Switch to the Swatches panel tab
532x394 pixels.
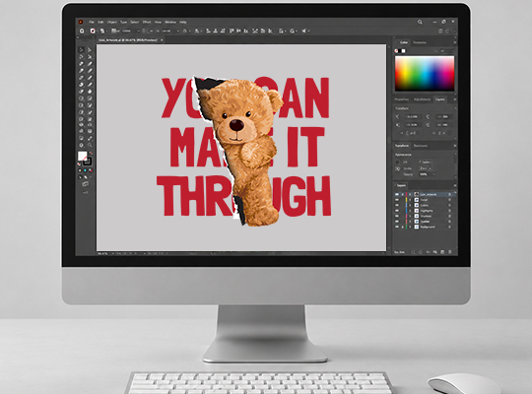[x=420, y=42]
